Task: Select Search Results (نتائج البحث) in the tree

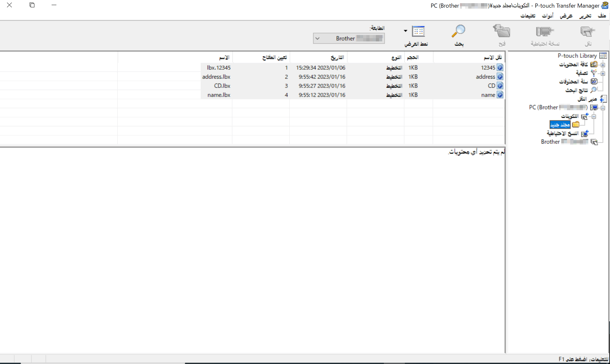Action: pos(577,90)
